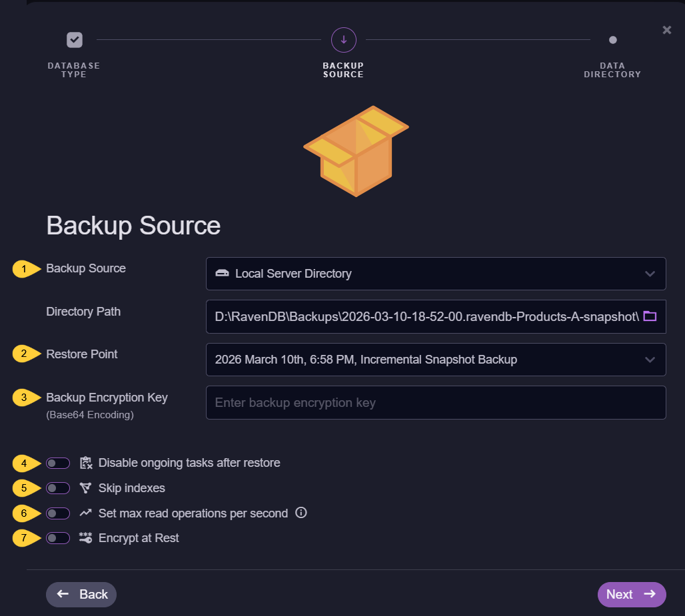This screenshot has width=685, height=616.
Task: Open the Restore Point dropdown
Action: [x=436, y=360]
